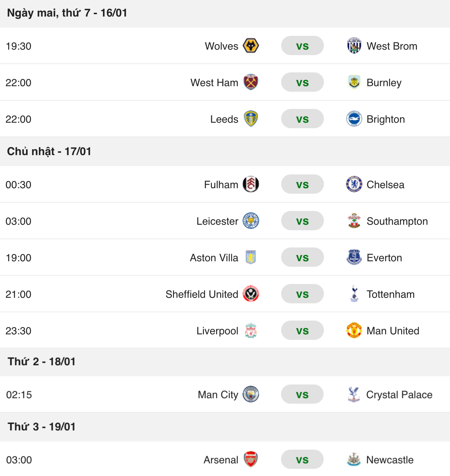Click the Chelsea club badge
Image resolution: width=450 pixels, height=476 pixels.
(354, 184)
